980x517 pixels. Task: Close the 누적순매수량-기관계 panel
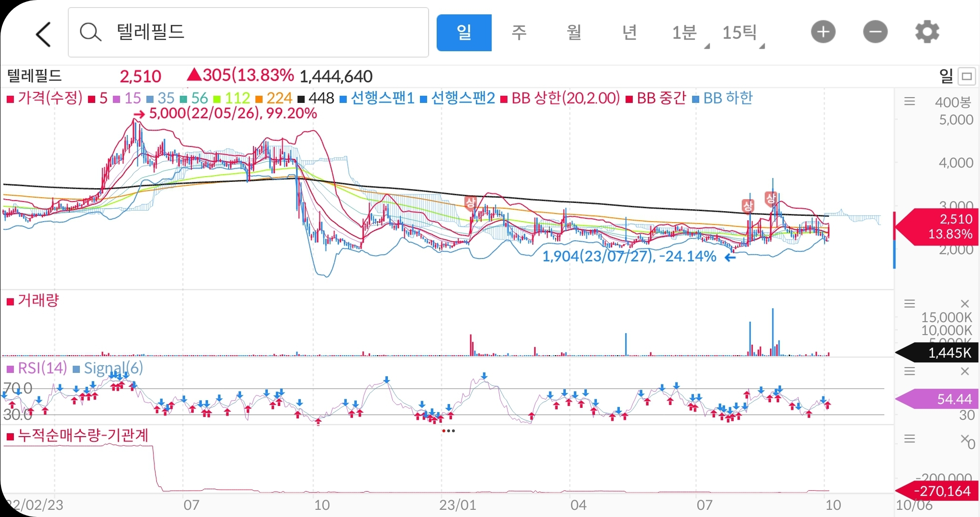(x=965, y=438)
